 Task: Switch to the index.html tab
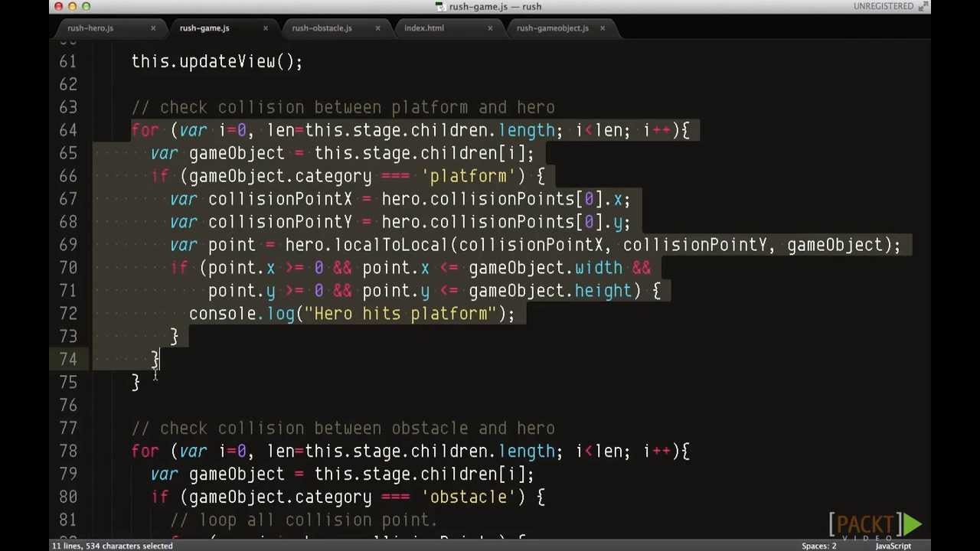pos(424,28)
